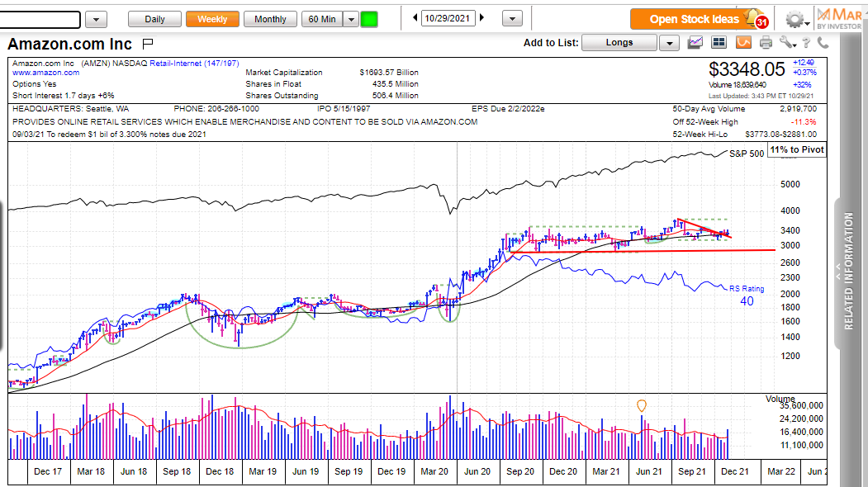868x487 pixels.
Task: Click the symbol entry input box
Action: pos(40,20)
